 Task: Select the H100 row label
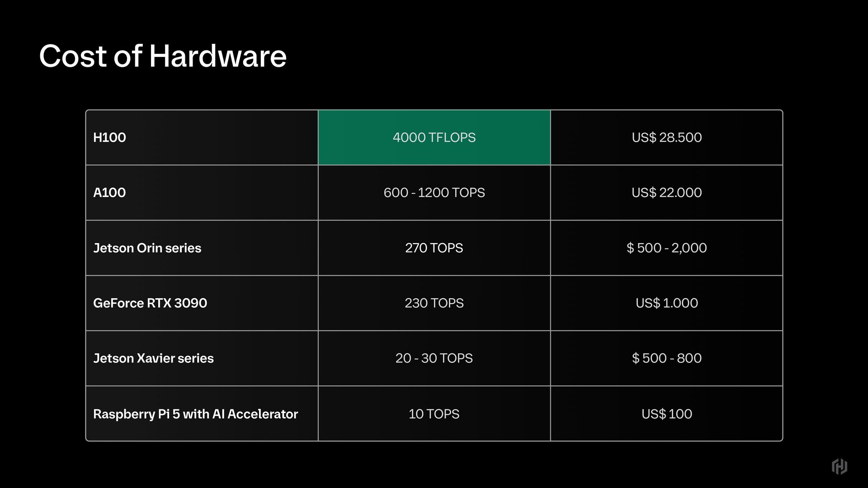coord(109,137)
